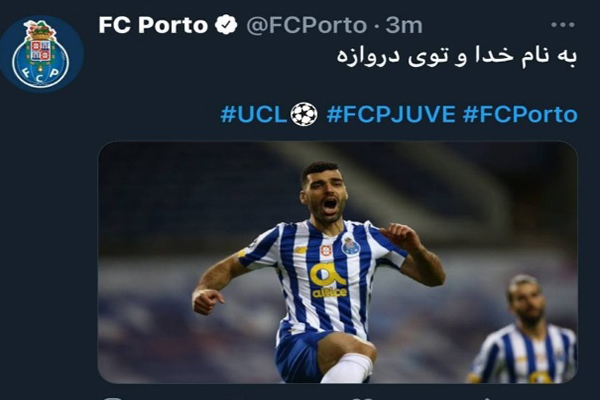Open the #FCPJUVE hashtag
The image size is (600, 400).
pyautogui.click(x=391, y=114)
